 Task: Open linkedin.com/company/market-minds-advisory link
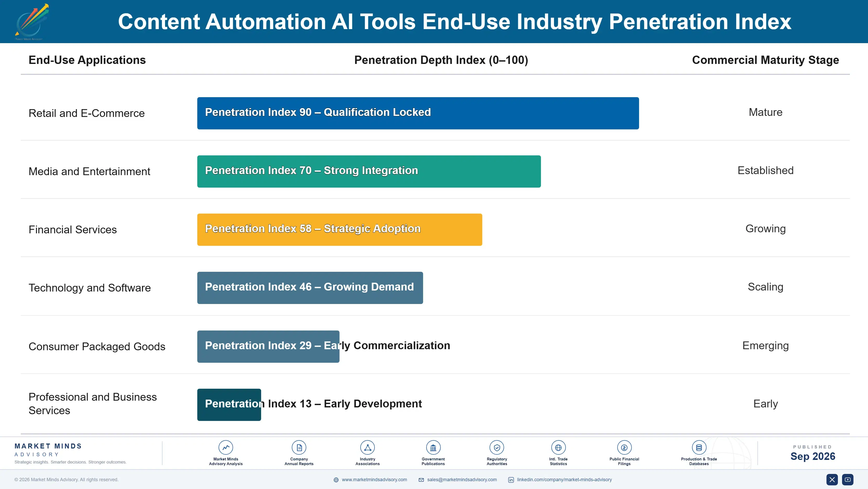coord(564,480)
